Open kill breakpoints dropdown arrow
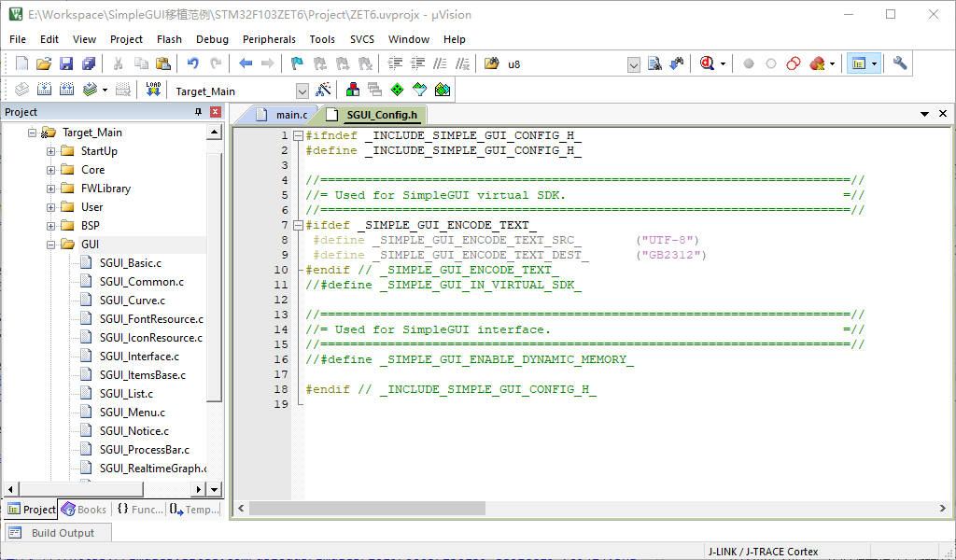The width and height of the screenshot is (956, 560). pos(832,64)
